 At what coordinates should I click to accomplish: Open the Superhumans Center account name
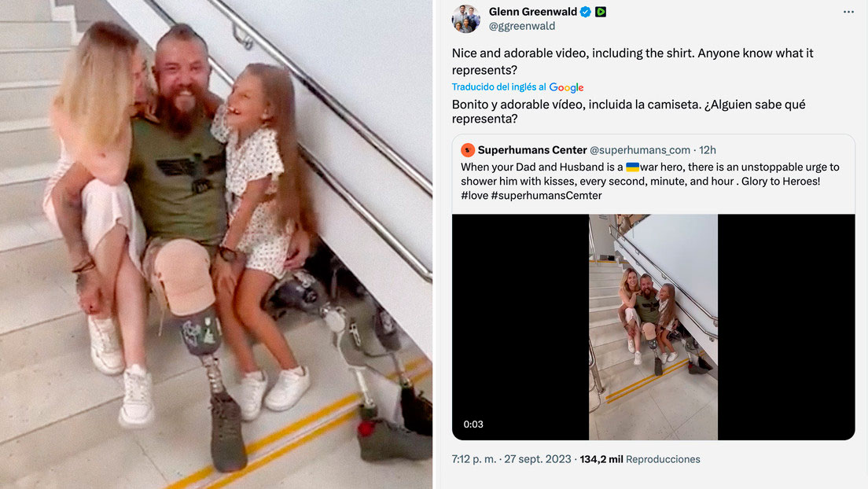point(532,150)
